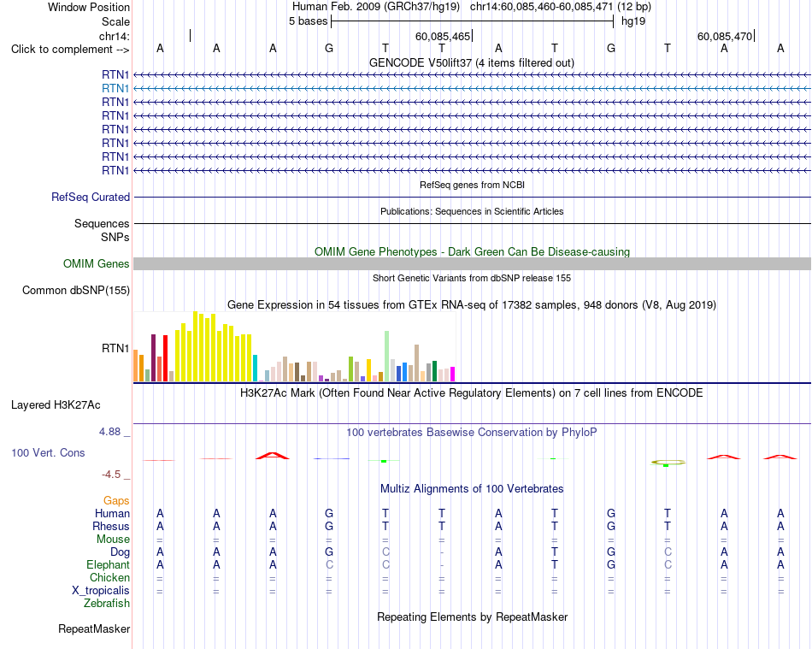Screen dimensions: 812x649
Task: Click the "Scale" track label
Action: pos(115,21)
